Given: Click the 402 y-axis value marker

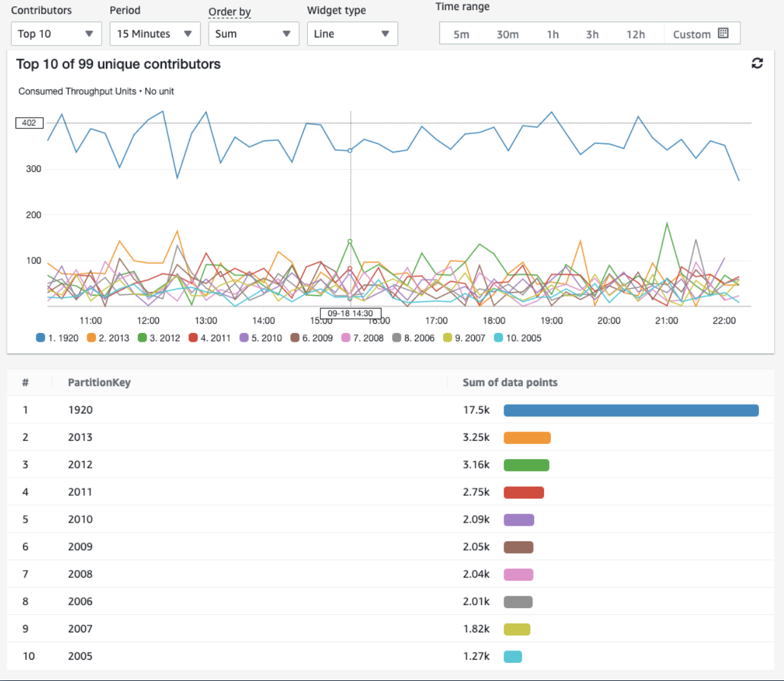Looking at the screenshot, I should click(29, 123).
